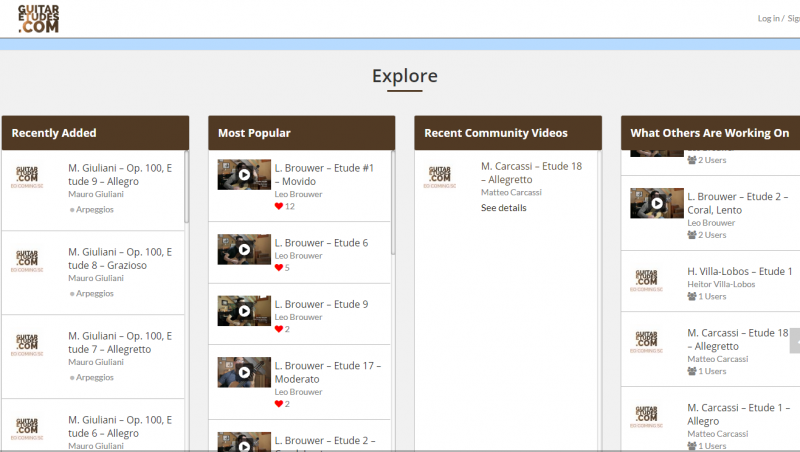Open thumbnail of Carcassi Etude 18 in Community Videos
800x452 pixels.
tap(440, 177)
